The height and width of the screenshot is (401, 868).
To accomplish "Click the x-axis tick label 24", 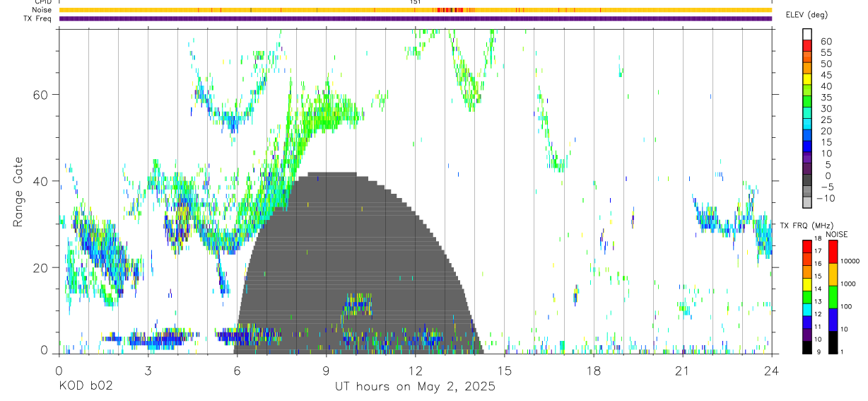I will pos(772,370).
